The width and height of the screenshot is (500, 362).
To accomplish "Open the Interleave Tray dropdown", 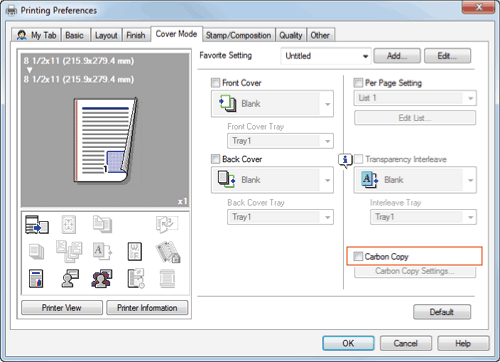I will click(423, 217).
